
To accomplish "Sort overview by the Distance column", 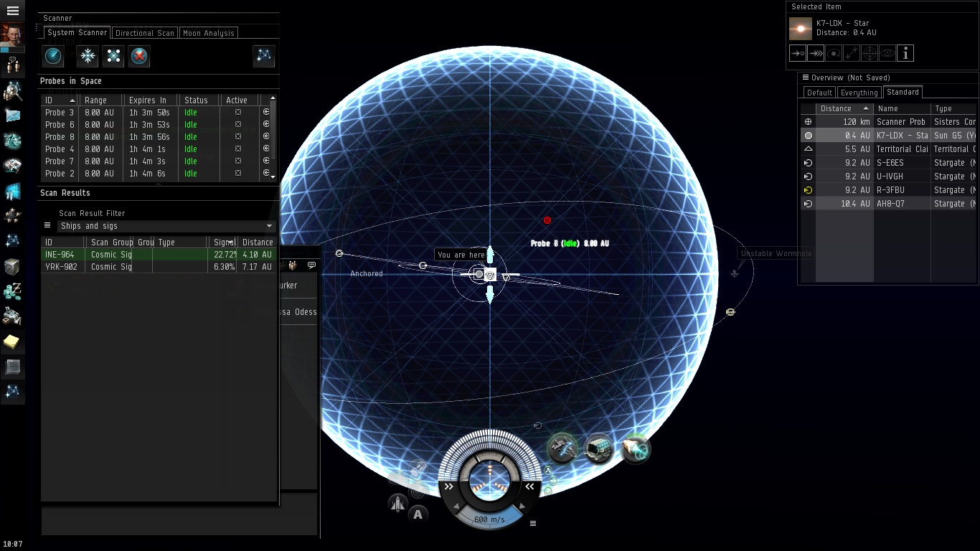I will click(844, 108).
